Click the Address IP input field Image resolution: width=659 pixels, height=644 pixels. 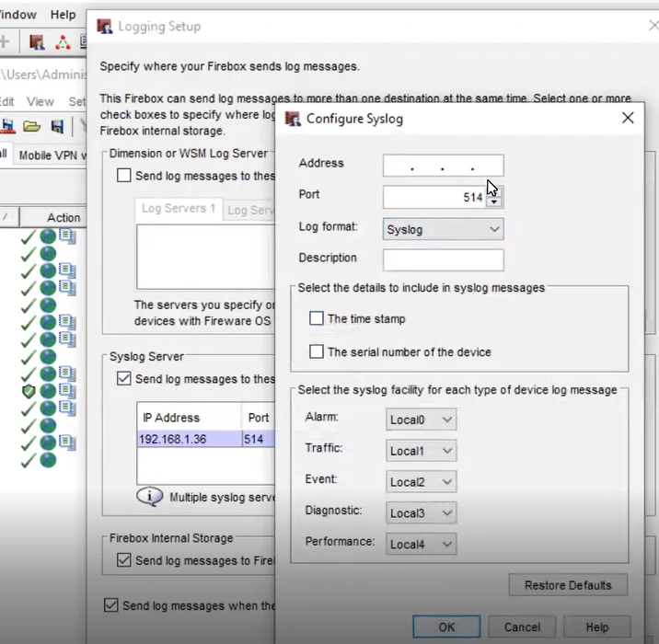(443, 166)
